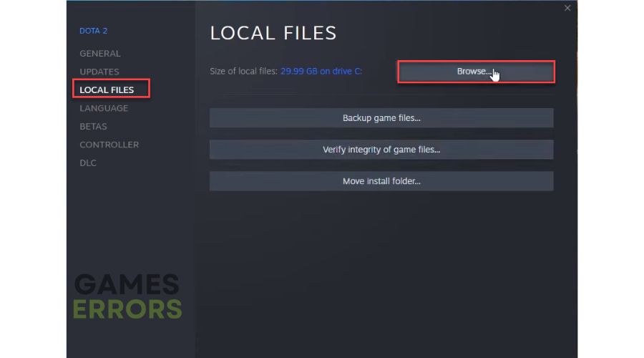Image resolution: width=644 pixels, height=358 pixels.
Task: Switch to the UPDATES tab
Action: click(x=99, y=72)
